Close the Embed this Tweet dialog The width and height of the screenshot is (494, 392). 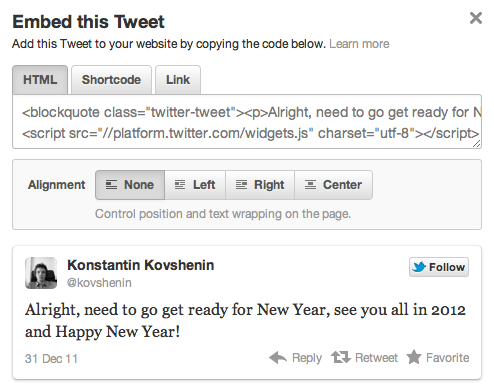click(476, 18)
